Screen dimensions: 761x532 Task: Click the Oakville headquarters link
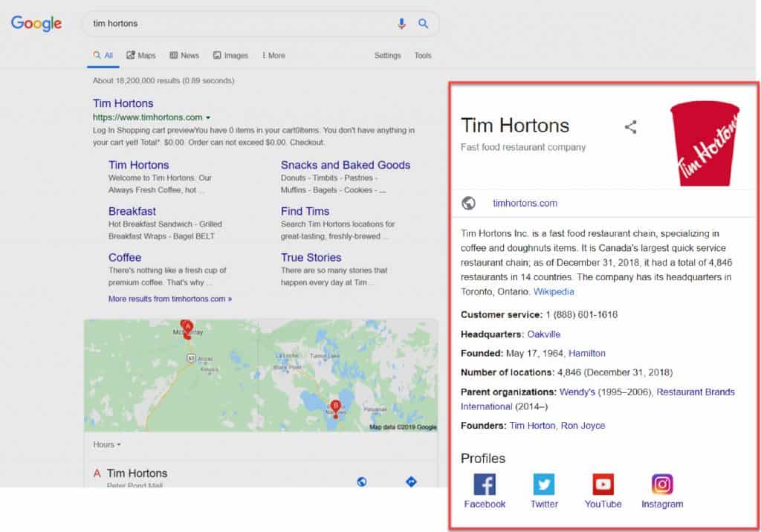[543, 334]
